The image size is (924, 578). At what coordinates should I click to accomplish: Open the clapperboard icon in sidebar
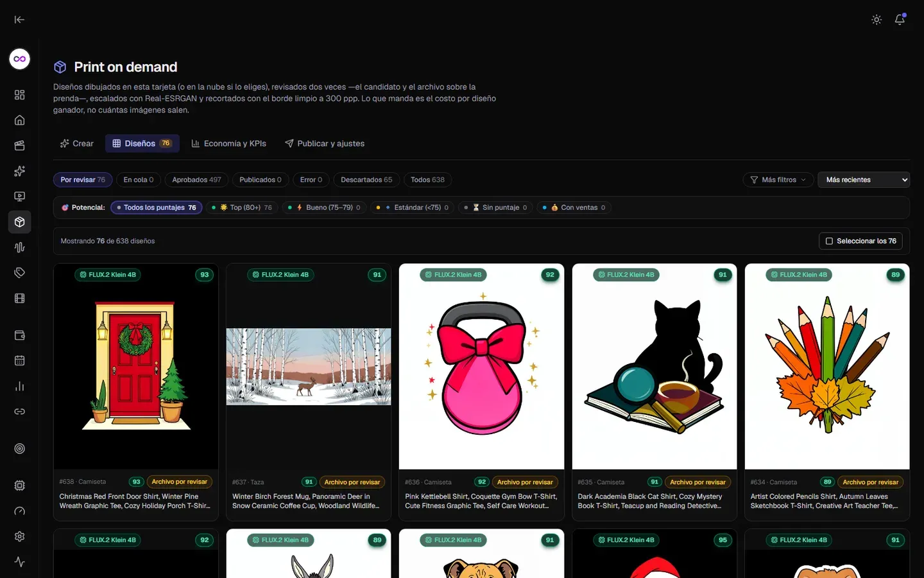click(20, 146)
